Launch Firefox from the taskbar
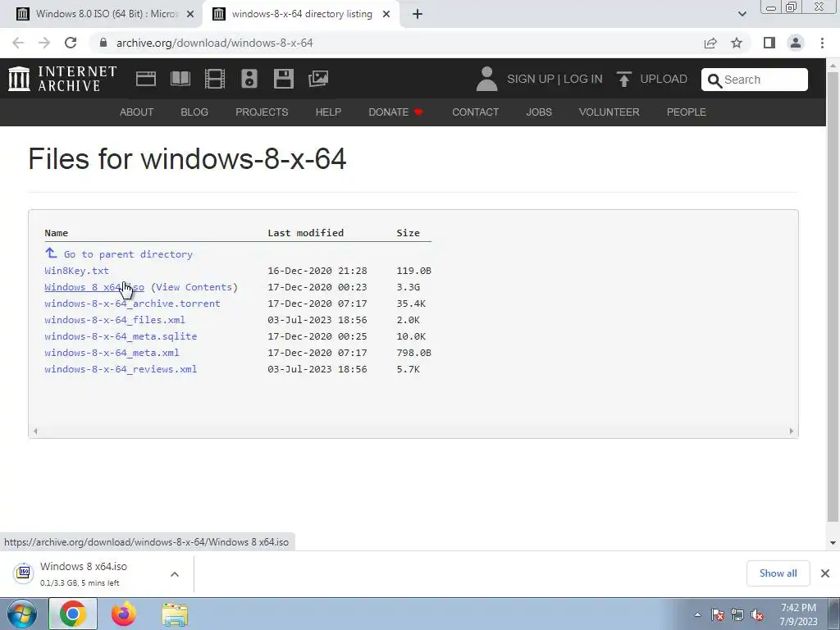The height and width of the screenshot is (630, 840). pyautogui.click(x=124, y=614)
